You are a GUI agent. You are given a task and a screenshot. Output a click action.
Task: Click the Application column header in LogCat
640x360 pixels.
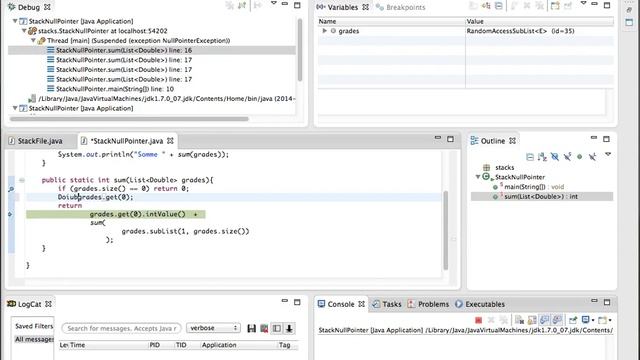click(238, 345)
